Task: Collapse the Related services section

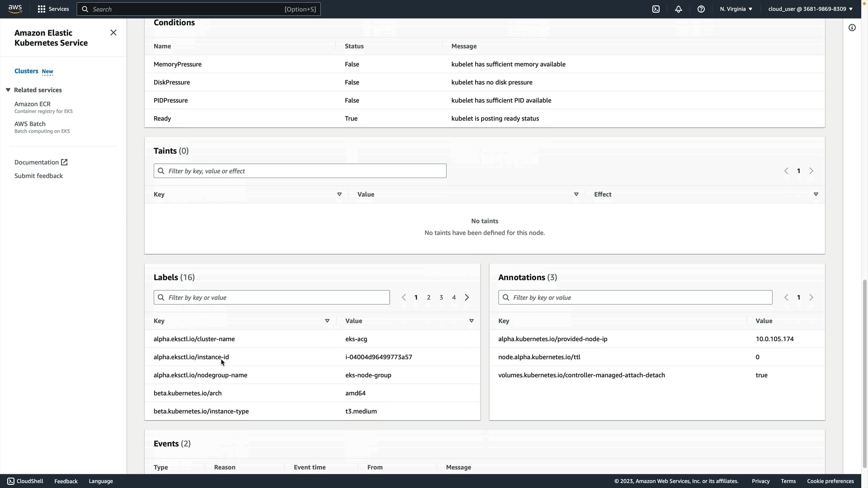Action: pyautogui.click(x=8, y=90)
